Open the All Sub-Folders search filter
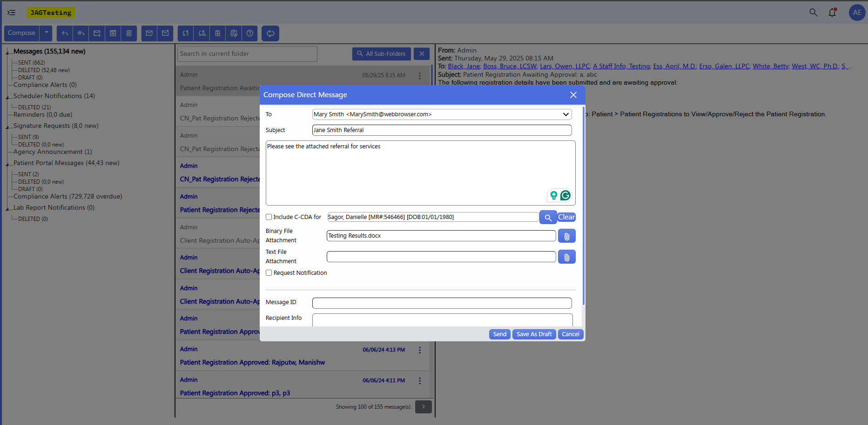This screenshot has height=425, width=868. pyautogui.click(x=381, y=53)
